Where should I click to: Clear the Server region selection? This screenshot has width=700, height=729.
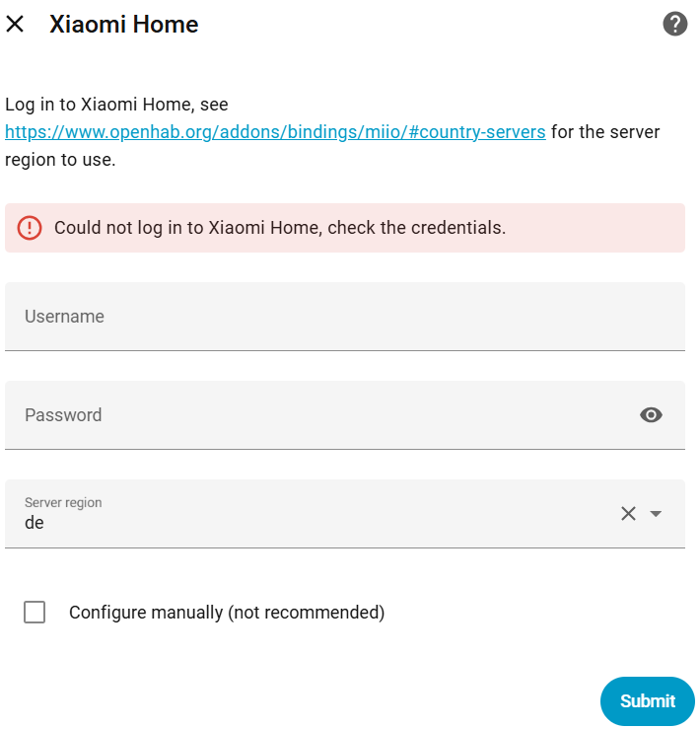[x=628, y=513]
